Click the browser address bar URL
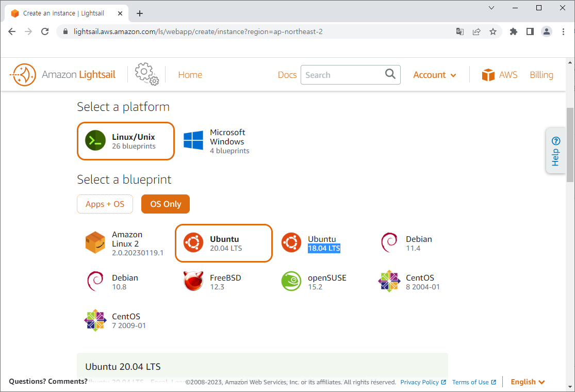The width and height of the screenshot is (575, 392). click(x=198, y=31)
